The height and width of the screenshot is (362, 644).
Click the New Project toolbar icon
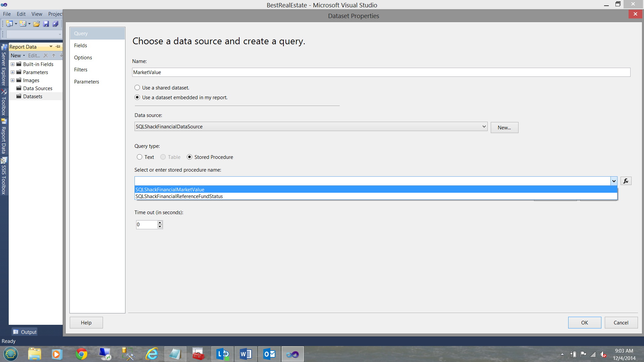(9, 24)
